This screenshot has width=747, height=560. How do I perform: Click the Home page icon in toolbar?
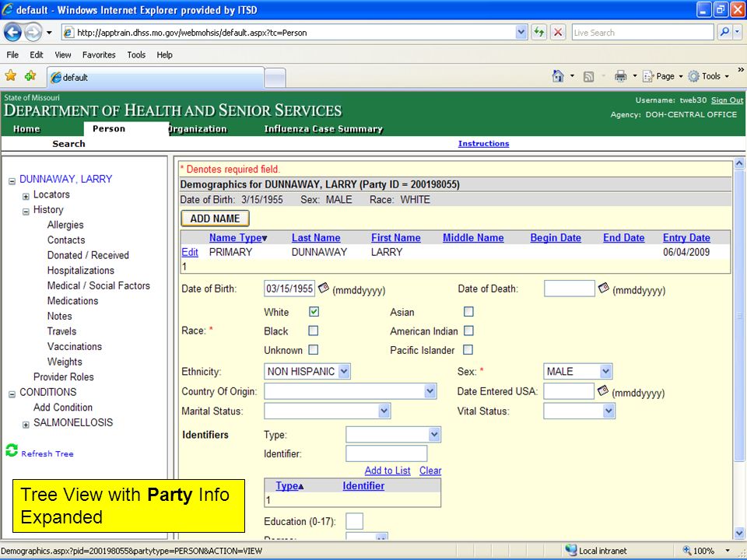pos(558,76)
